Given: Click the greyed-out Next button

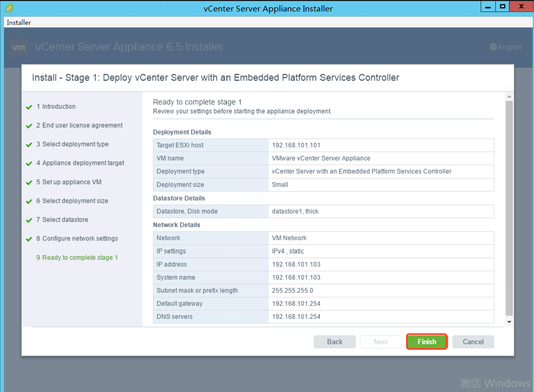Looking at the screenshot, I should (381, 342).
